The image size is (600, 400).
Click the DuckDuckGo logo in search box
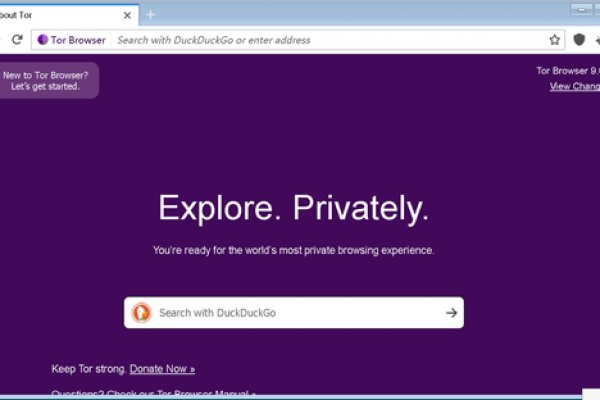[x=142, y=313]
